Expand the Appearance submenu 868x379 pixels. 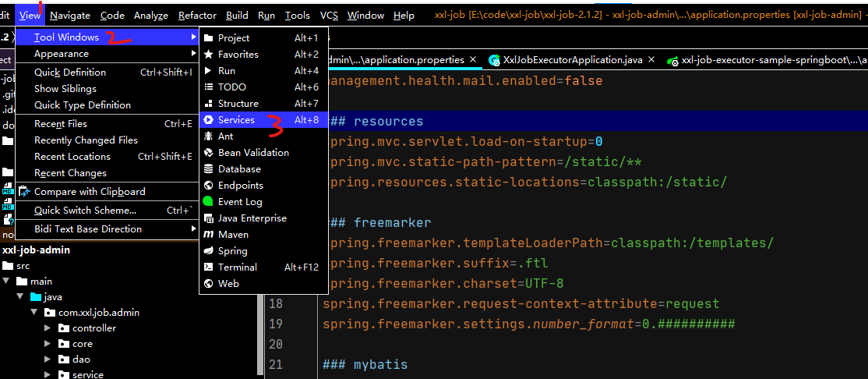(x=107, y=54)
